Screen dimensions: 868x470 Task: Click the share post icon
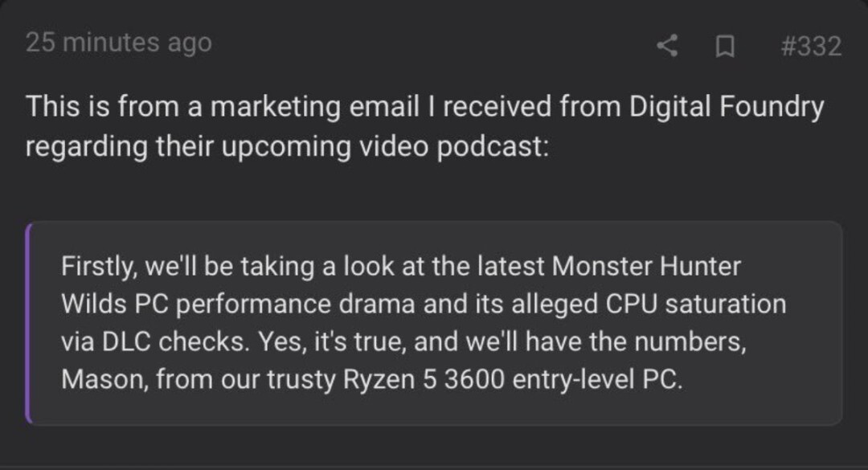(667, 46)
